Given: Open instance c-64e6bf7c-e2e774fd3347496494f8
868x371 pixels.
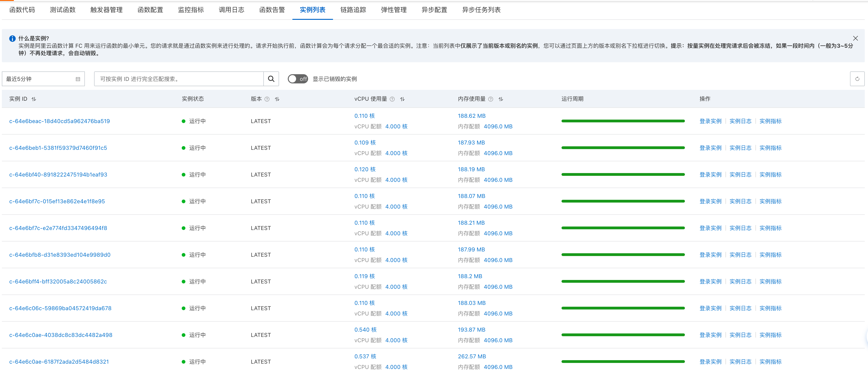Looking at the screenshot, I should [x=58, y=228].
